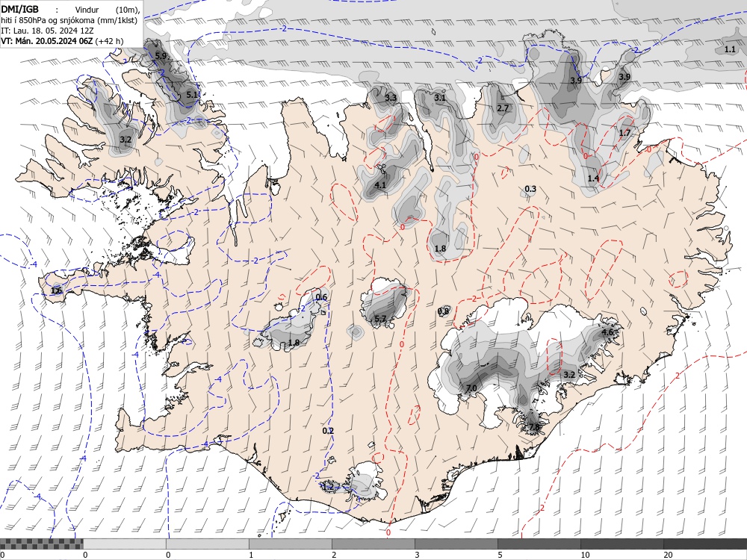Click the '(+42 h)' forecast offset text
This screenshot has height=560, width=747.
pos(109,41)
